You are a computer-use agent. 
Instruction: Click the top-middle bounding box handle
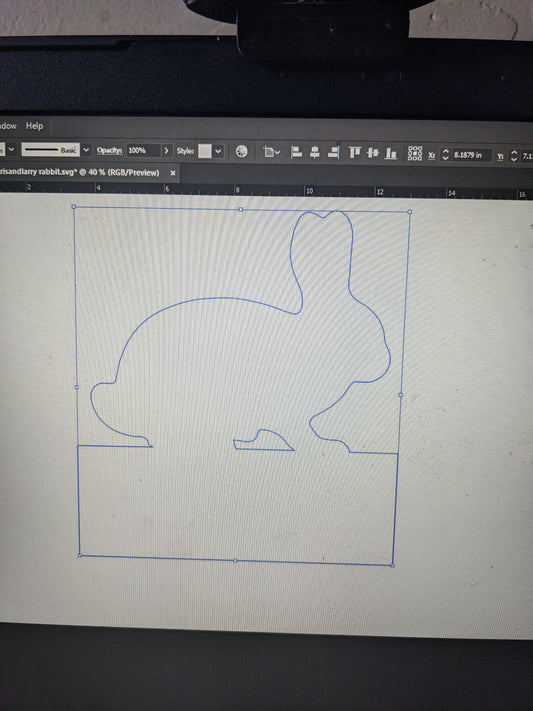point(240,209)
